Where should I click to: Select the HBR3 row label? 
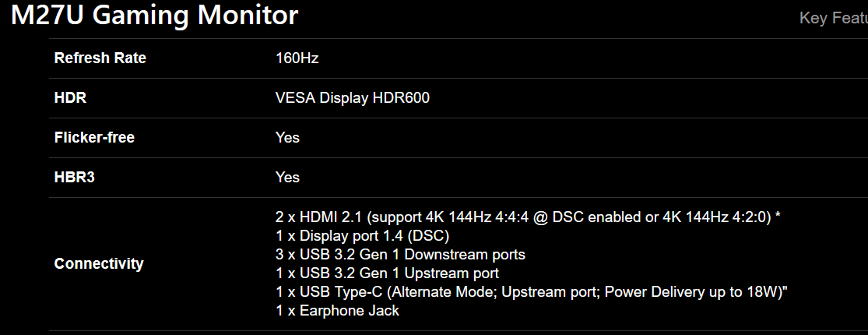coord(74,178)
